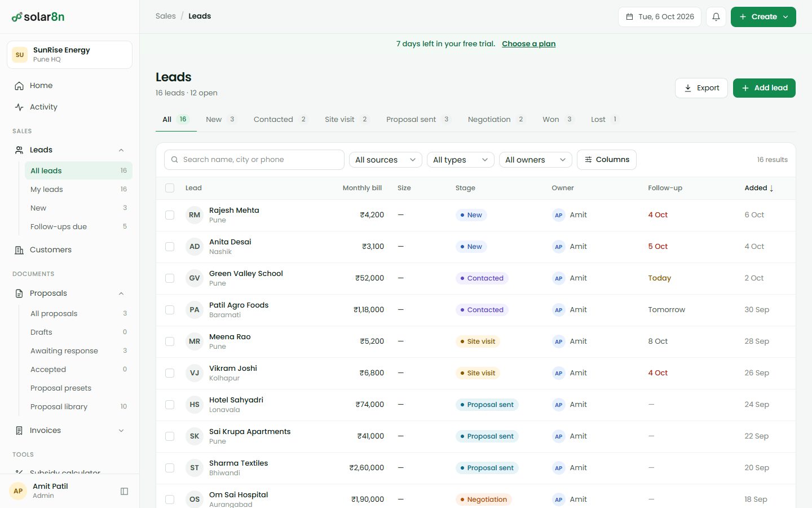Collapse the Proposals sidebar group

[x=121, y=294]
